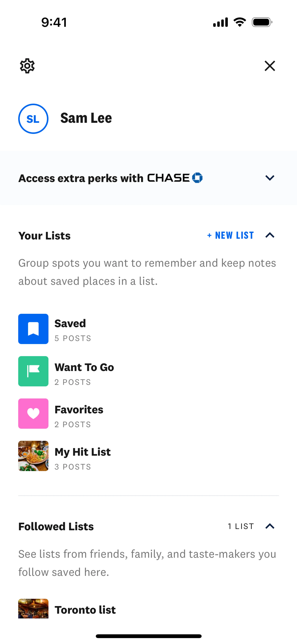Tap the Sam Lee profile name
The width and height of the screenshot is (297, 644).
pyautogui.click(x=86, y=118)
